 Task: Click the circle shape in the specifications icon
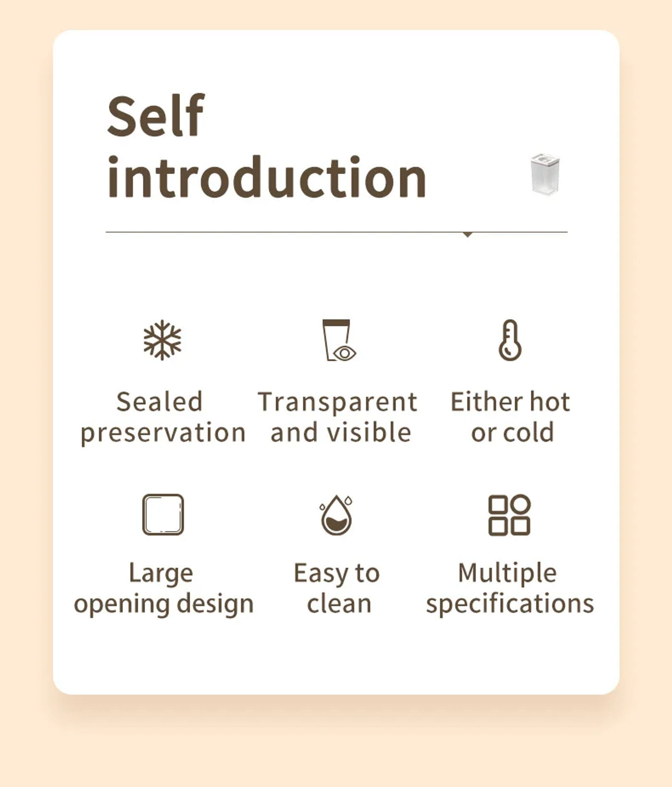pyautogui.click(x=520, y=504)
